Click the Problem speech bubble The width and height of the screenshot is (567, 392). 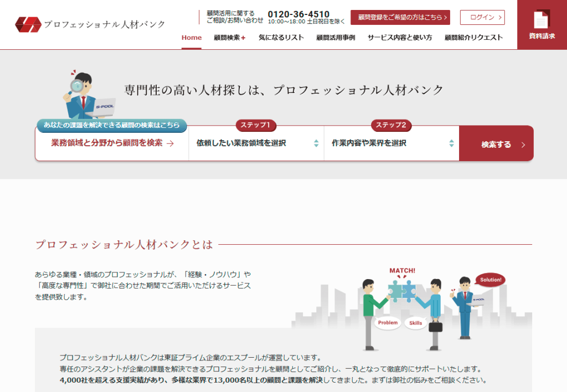tap(388, 323)
